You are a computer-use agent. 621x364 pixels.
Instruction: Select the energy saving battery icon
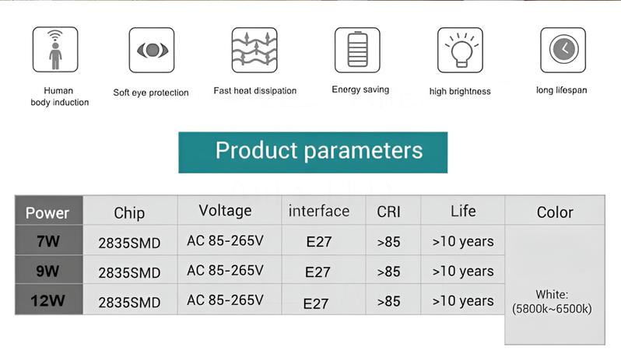(x=357, y=50)
